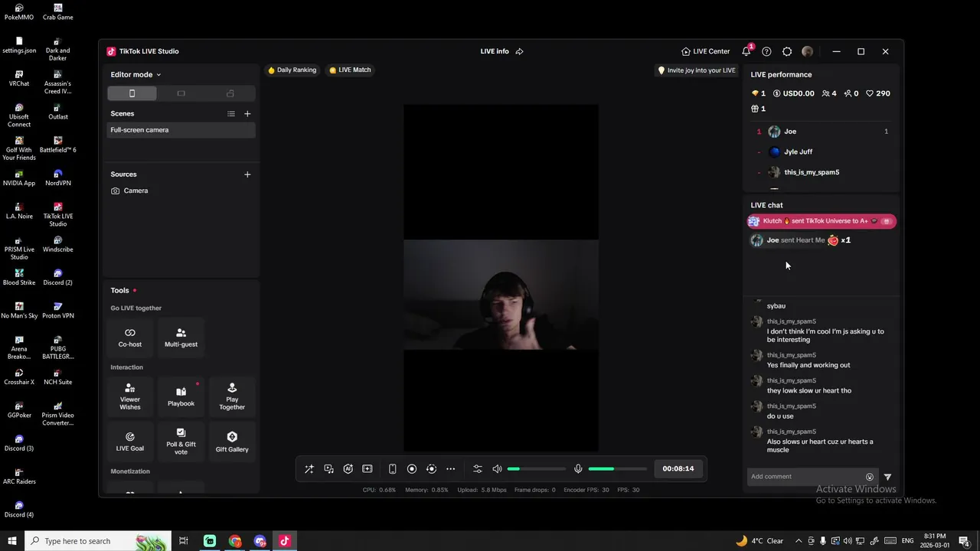
Task: Share LIVE info with the share arrow
Action: (x=519, y=51)
